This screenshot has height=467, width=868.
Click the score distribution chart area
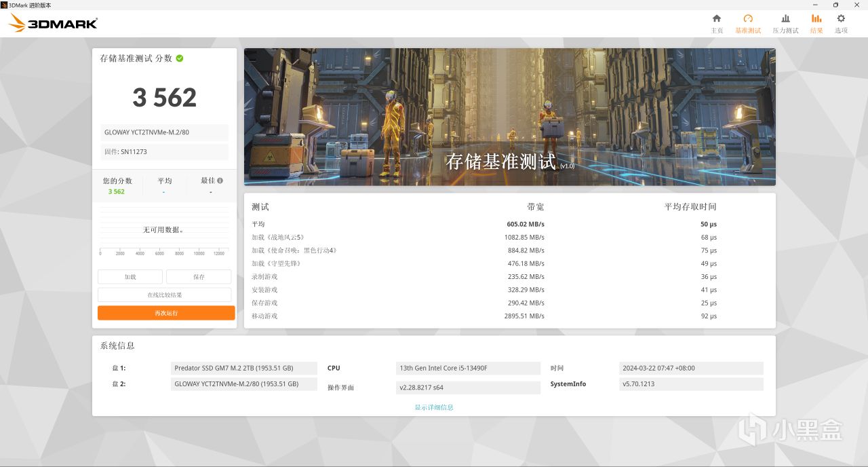click(x=163, y=229)
